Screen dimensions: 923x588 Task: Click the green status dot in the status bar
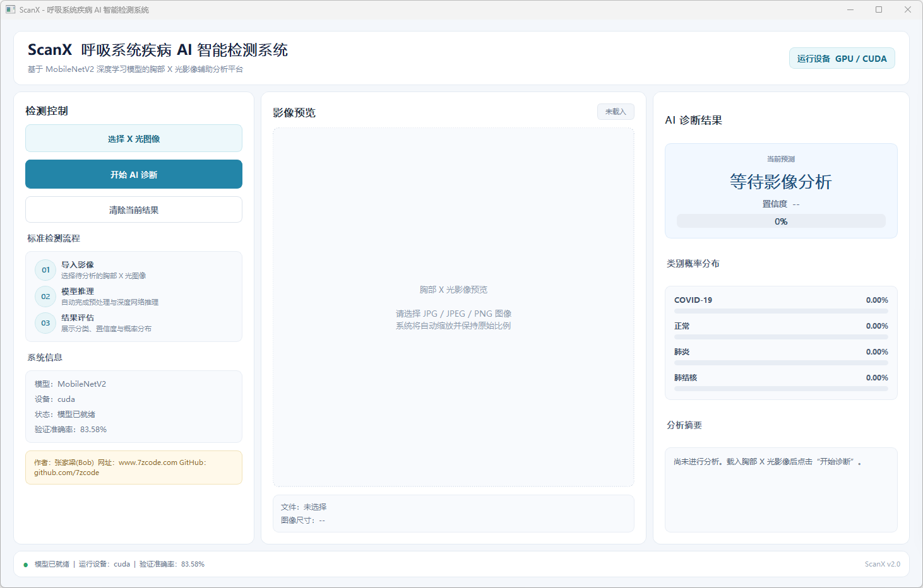click(26, 565)
